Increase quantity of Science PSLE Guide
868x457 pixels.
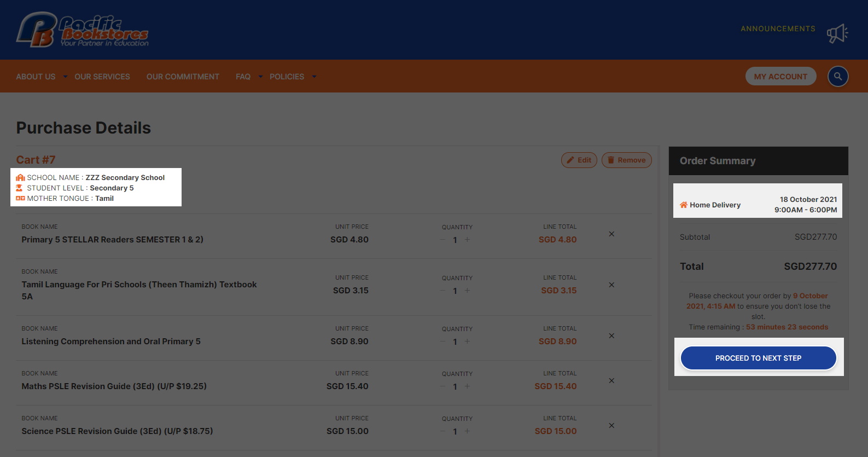tap(467, 431)
